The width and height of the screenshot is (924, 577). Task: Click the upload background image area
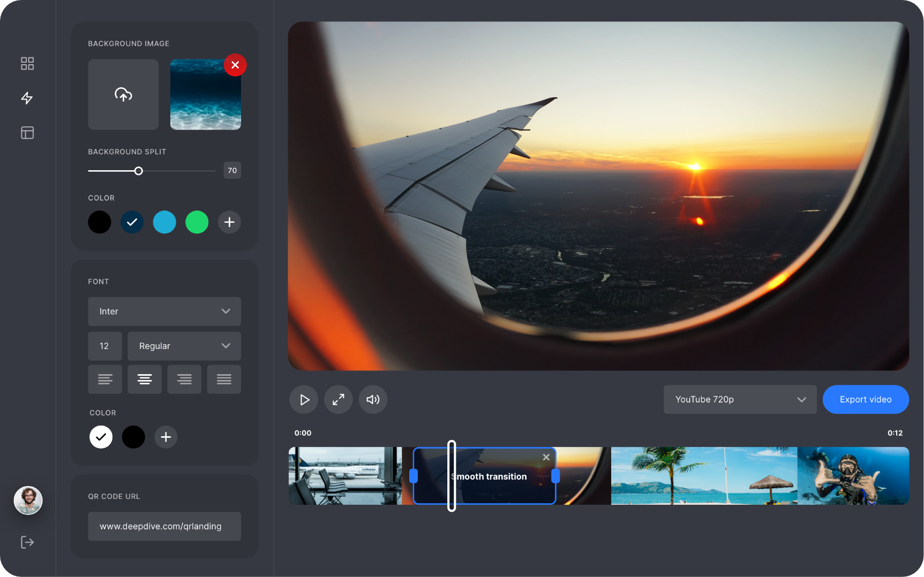123,95
